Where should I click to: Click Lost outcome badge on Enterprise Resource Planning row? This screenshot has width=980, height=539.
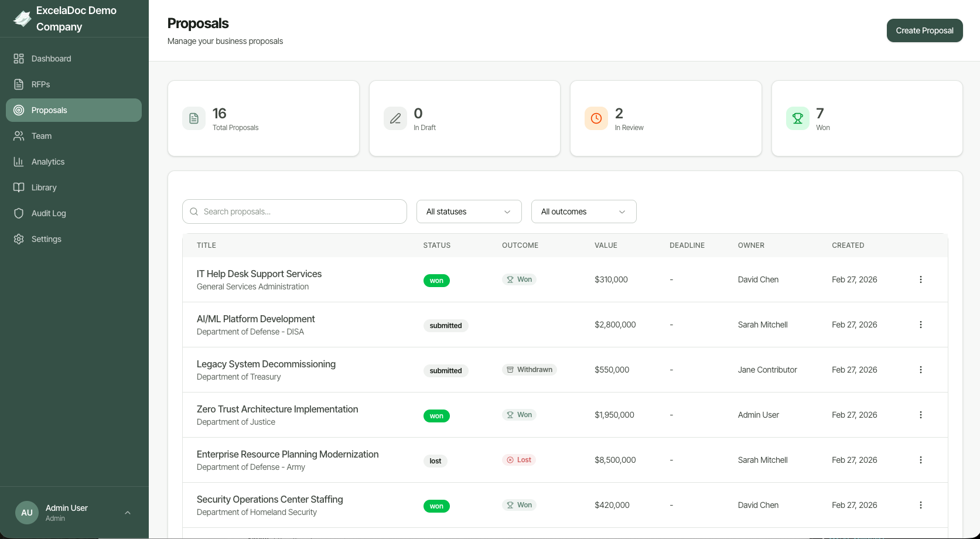point(519,460)
